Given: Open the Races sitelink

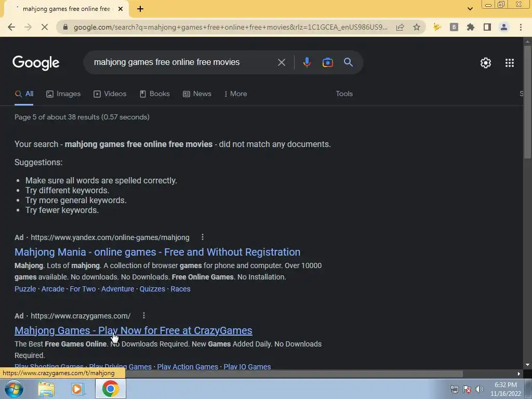Looking at the screenshot, I should [x=180, y=289].
